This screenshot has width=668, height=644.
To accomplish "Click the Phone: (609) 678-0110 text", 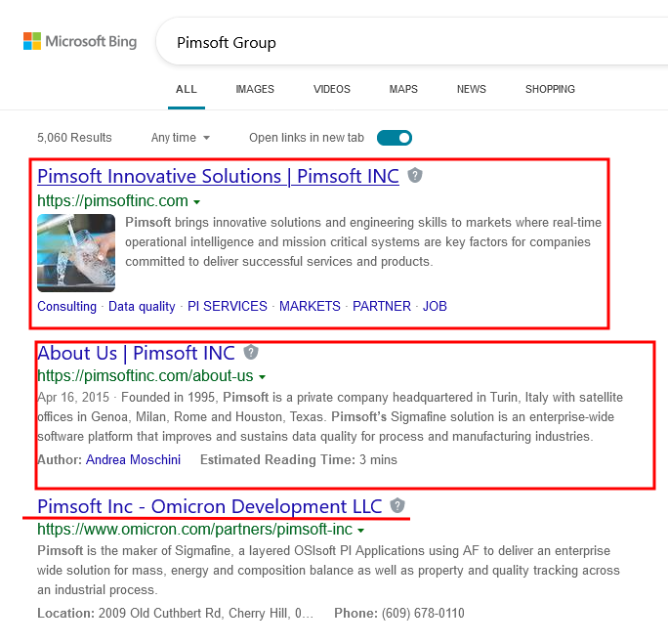I will click(x=399, y=613).
